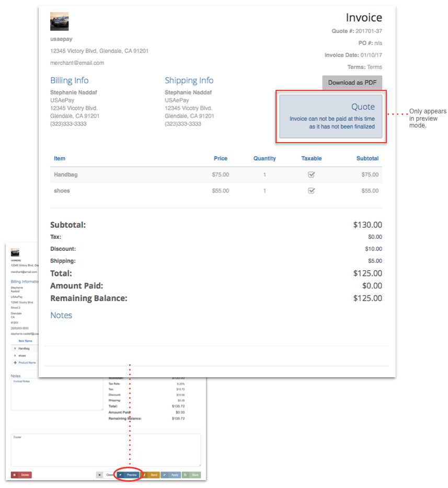
Task: Expand the Handbag item row arrow
Action: tap(15, 348)
